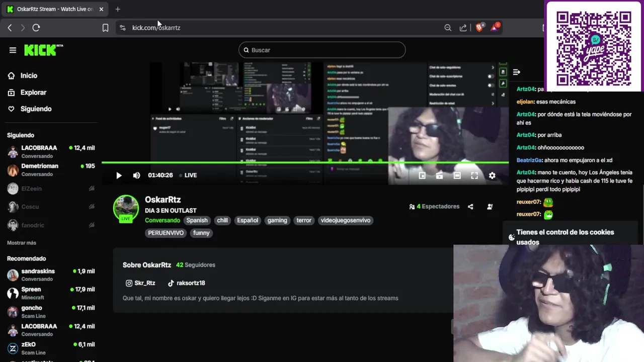Open Demetrioman channel
Image resolution: width=644 pixels, height=362 pixels.
pos(51,170)
